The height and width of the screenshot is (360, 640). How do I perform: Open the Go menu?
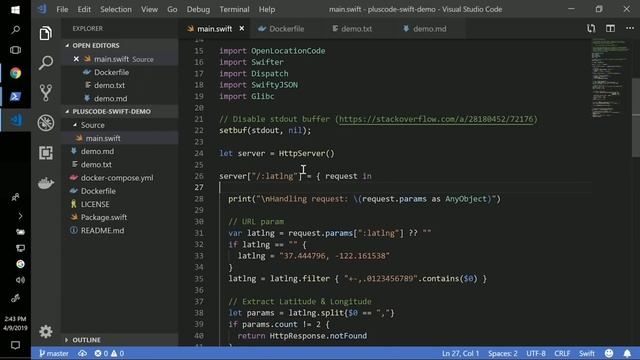[x=172, y=9]
